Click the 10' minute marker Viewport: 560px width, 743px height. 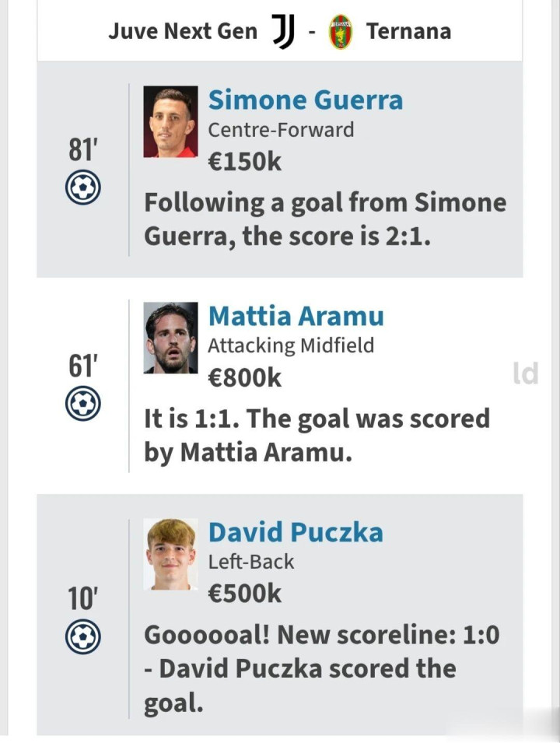82,599
